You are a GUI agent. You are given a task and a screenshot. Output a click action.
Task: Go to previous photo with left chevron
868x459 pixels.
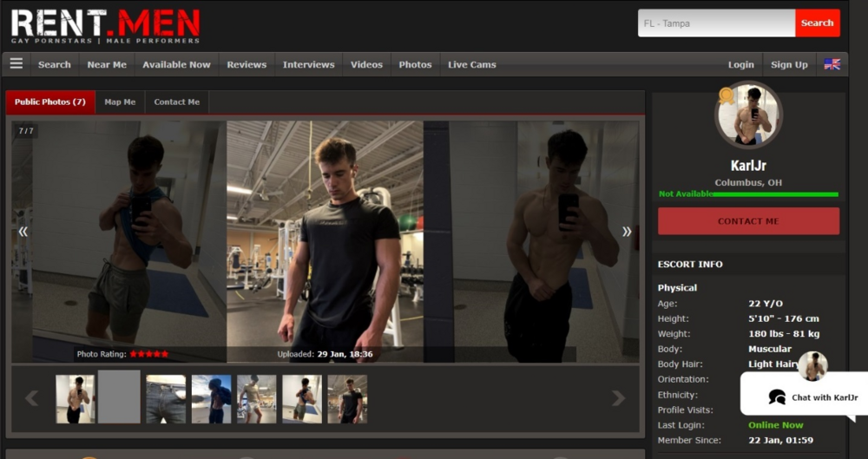23,232
